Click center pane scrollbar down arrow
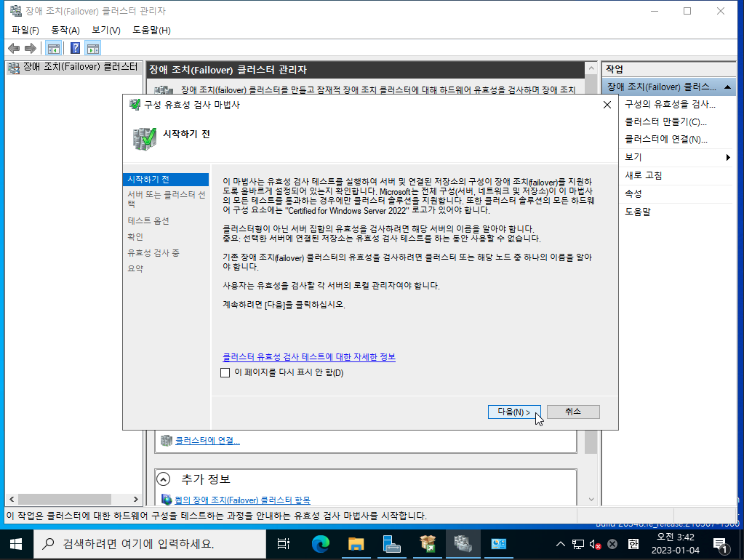 pos(591,499)
